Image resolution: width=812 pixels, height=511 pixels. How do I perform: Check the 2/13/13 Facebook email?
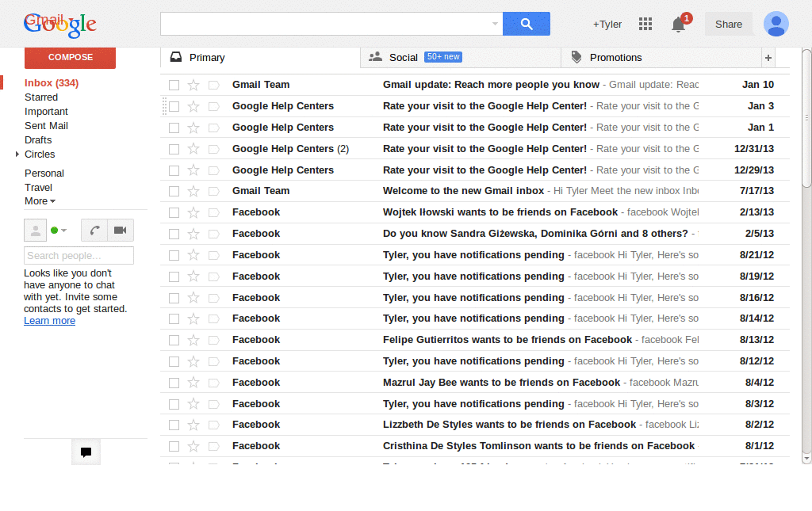click(x=174, y=212)
